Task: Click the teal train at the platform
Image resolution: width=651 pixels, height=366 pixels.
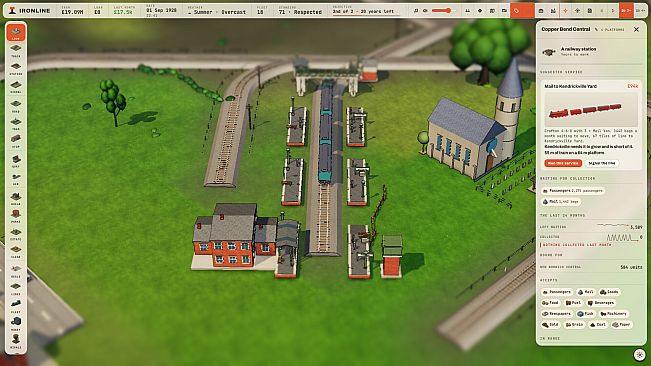Action: pos(326,132)
